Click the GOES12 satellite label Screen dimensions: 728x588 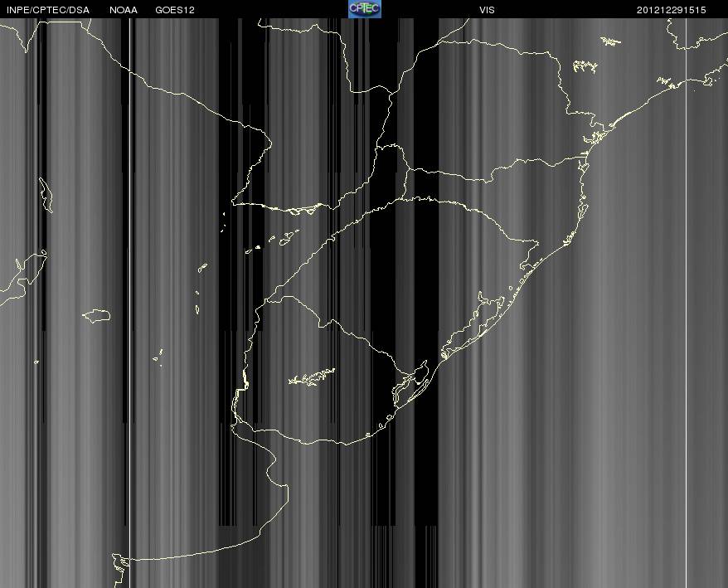[175, 10]
